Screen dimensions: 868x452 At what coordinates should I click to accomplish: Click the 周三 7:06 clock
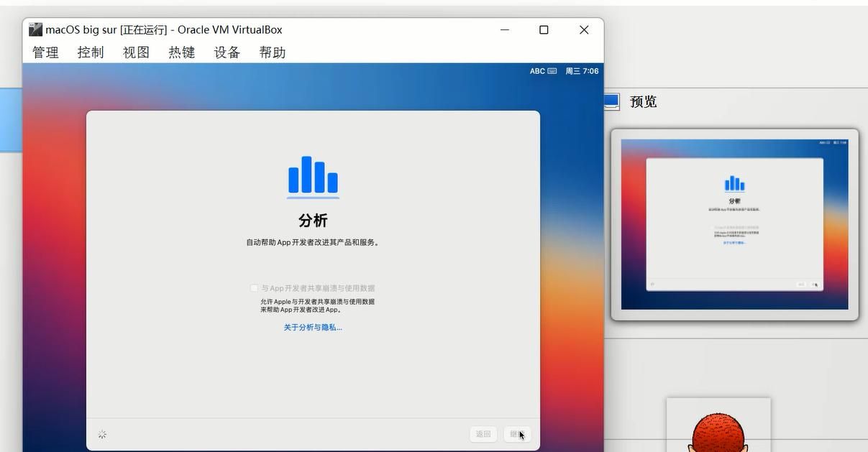(582, 71)
